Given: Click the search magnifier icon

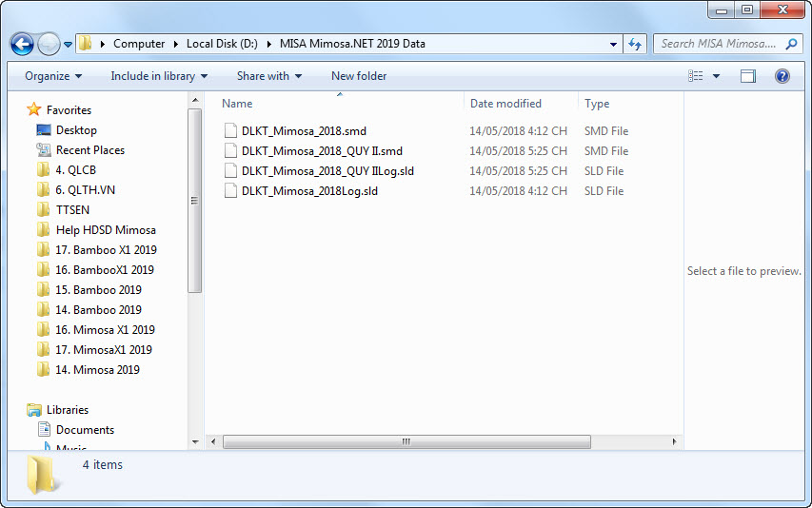Looking at the screenshot, I should point(791,44).
